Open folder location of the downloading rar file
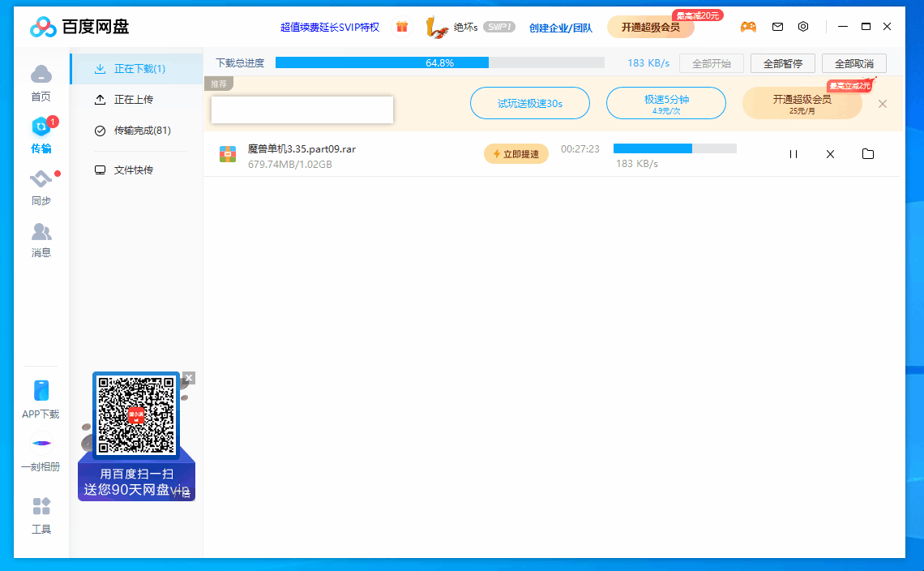Image resolution: width=924 pixels, height=571 pixels. (x=868, y=153)
